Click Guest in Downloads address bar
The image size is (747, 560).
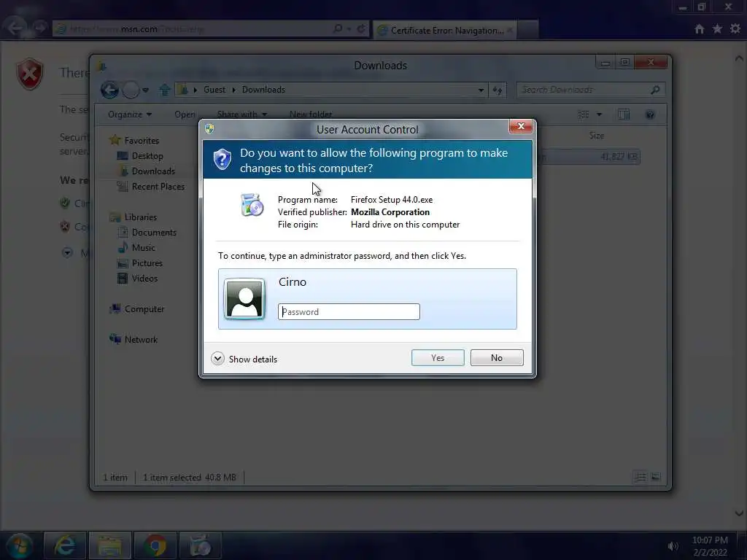[214, 90]
